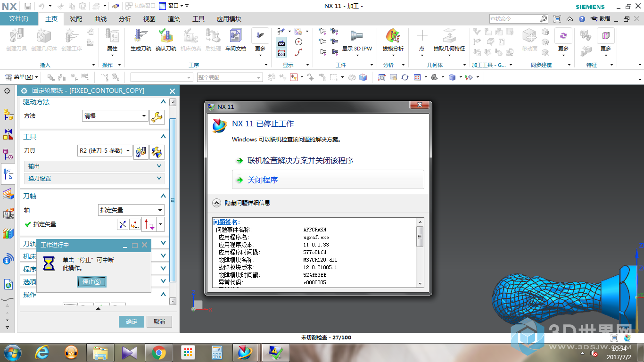Image resolution: width=644 pixels, height=362 pixels.
Task: Open the 文件(F) menu
Action: (19, 19)
